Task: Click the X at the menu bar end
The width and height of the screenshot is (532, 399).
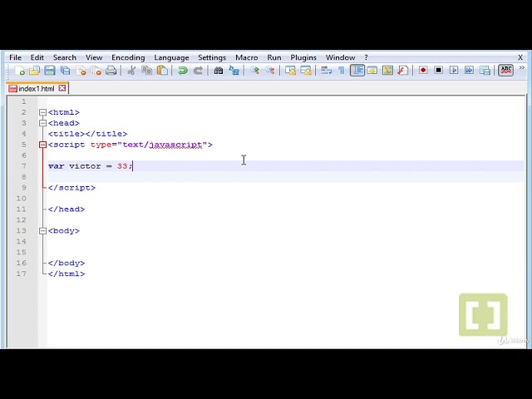Action: [520, 57]
